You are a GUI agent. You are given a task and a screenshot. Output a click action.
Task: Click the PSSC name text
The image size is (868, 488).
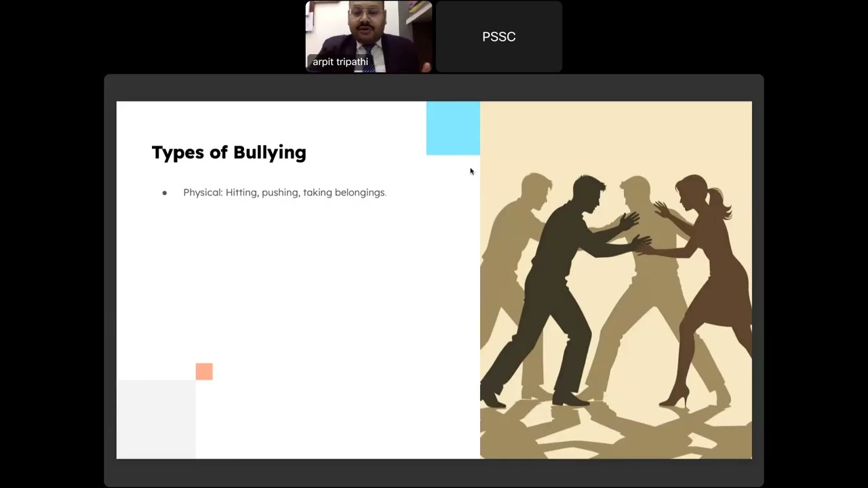coord(499,37)
